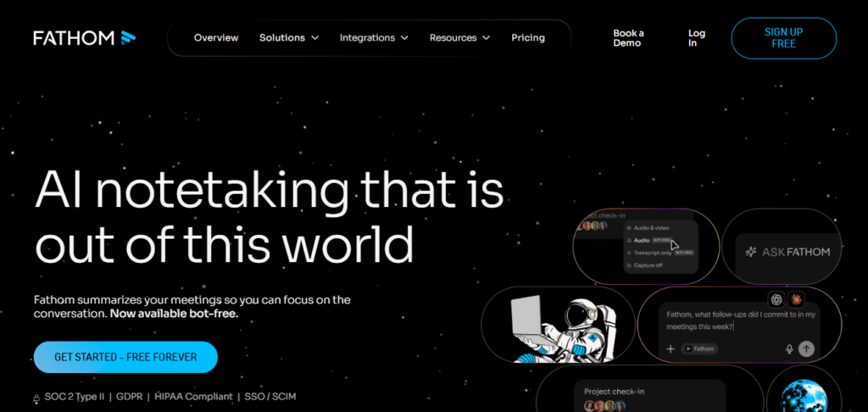Click 'Now available bot-free.' text
The height and width of the screenshot is (412, 868).
tap(174, 314)
